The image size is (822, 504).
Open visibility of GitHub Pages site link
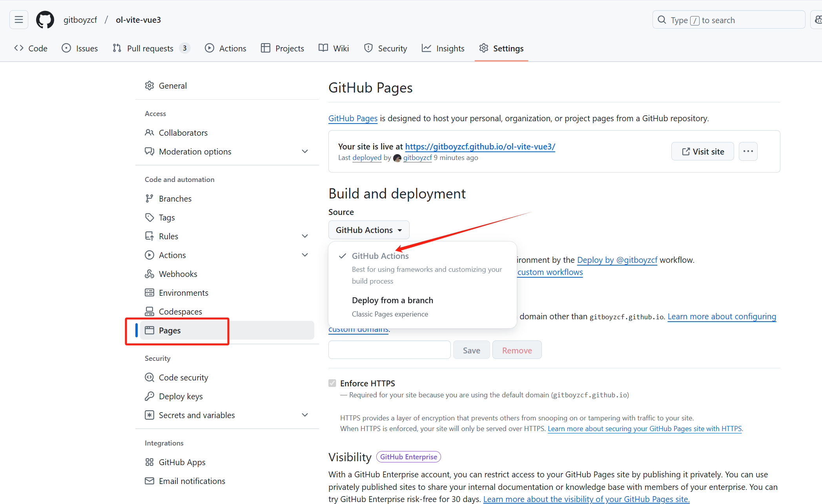[x=586, y=499]
